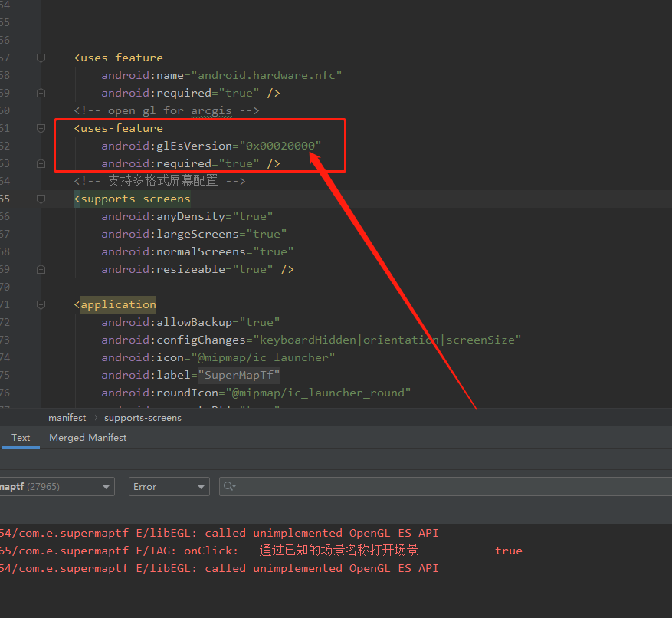Viewport: 672px width, 618px height.
Task: Click the fold end marker on the android:resizeable line
Action: [41, 269]
